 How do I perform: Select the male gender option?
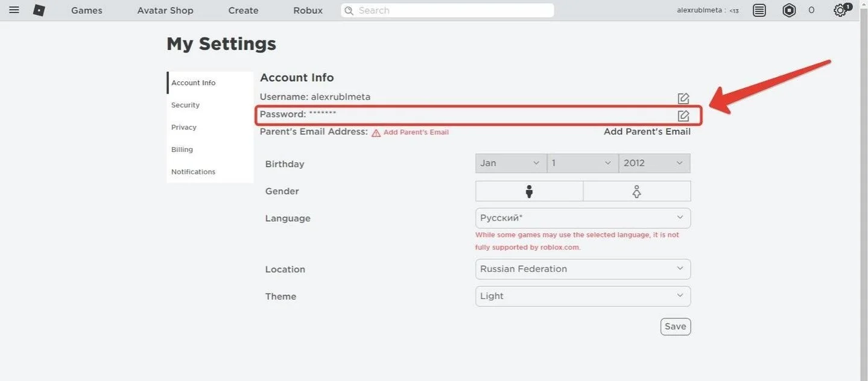(x=529, y=191)
